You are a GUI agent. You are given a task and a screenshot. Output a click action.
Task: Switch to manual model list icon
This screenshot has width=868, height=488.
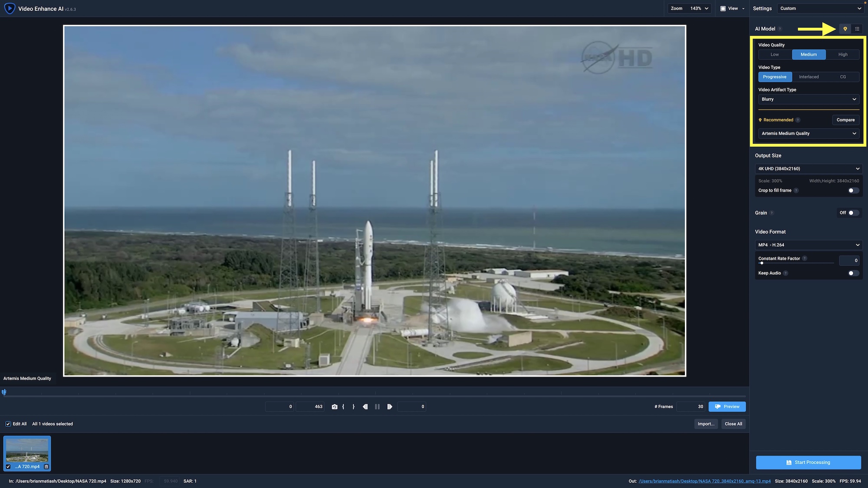tap(857, 29)
